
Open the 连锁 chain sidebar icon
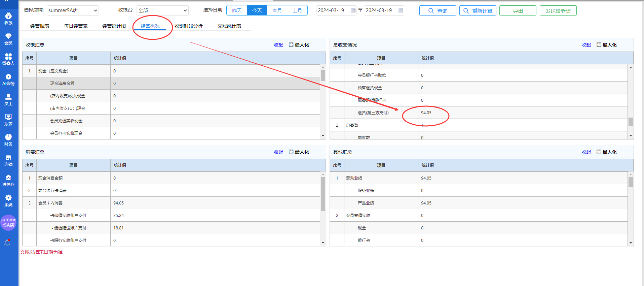coord(8,160)
